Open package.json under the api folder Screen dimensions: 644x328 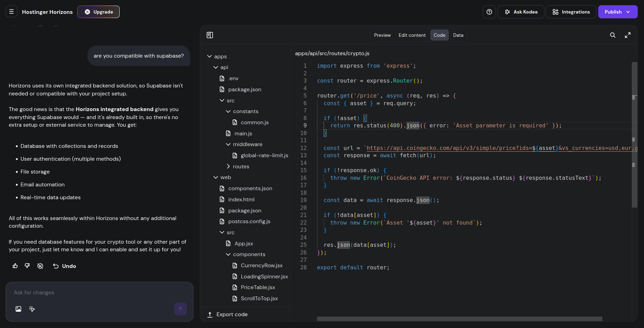click(241, 90)
